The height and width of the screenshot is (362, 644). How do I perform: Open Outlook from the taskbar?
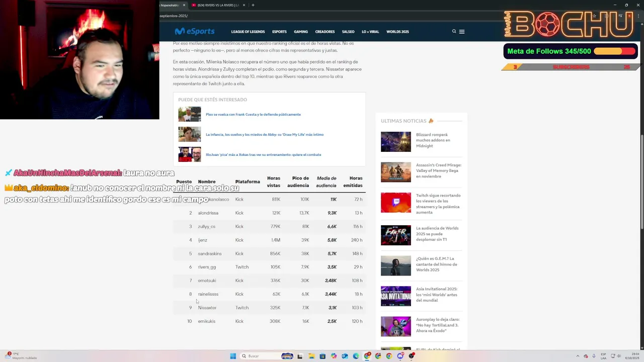[x=345, y=356]
